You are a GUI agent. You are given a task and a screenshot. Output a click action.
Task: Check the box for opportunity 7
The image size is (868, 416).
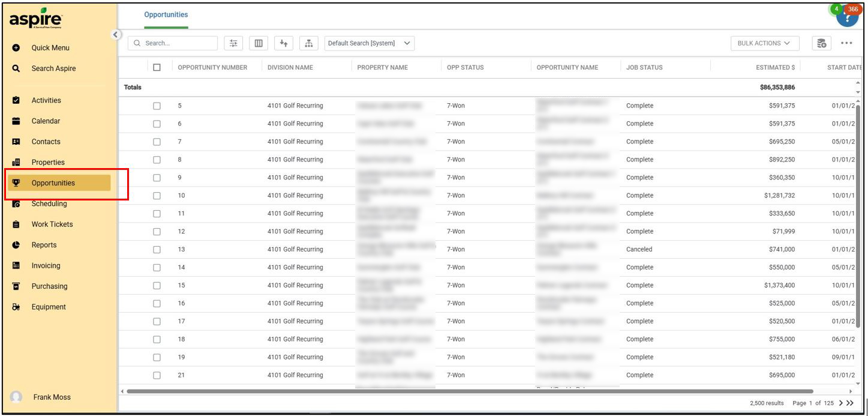point(157,142)
